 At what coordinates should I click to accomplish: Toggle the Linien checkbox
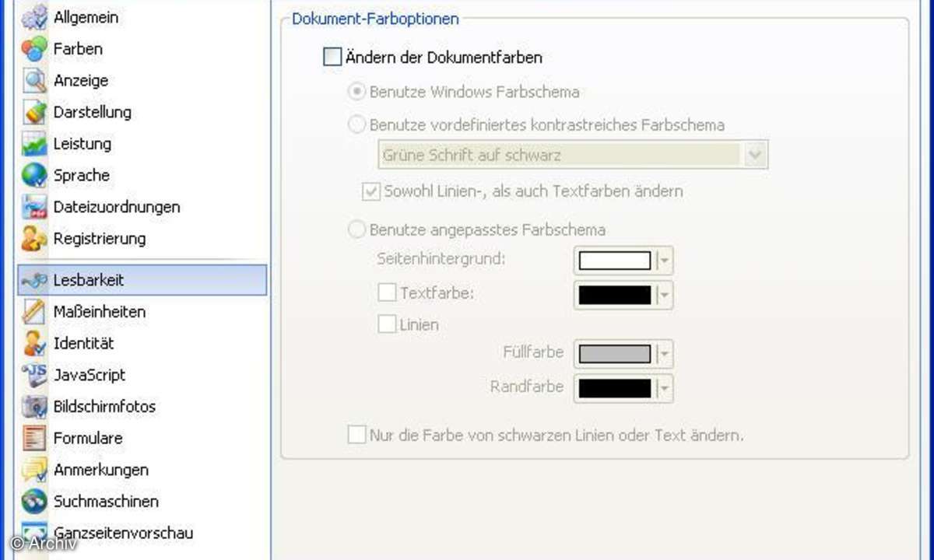(387, 324)
